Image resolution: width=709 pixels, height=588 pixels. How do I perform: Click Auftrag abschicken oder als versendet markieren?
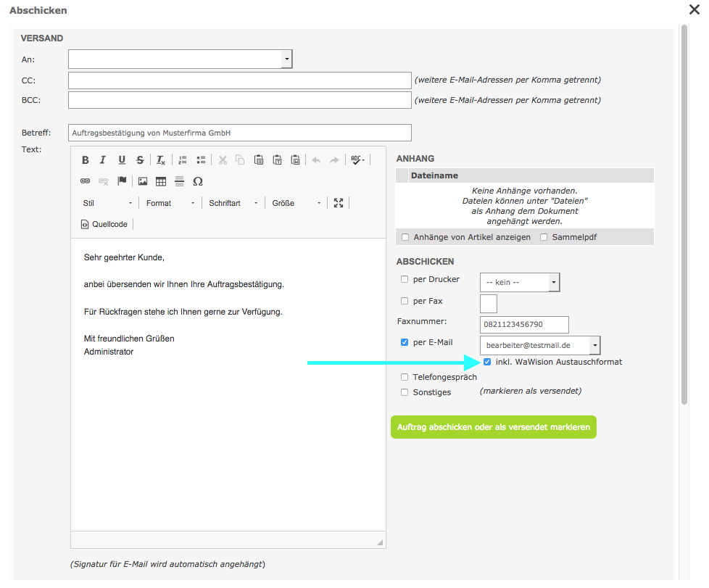pos(493,427)
